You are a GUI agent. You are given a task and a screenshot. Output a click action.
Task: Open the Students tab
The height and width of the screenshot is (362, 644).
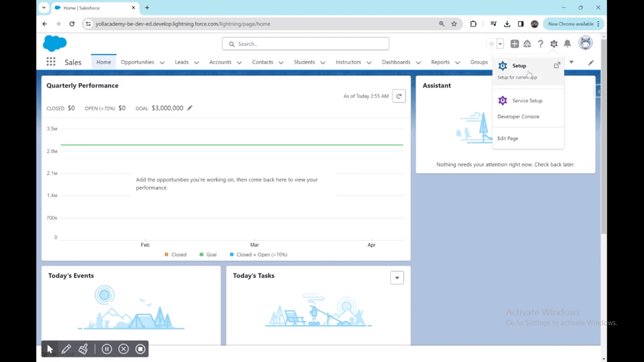click(304, 62)
